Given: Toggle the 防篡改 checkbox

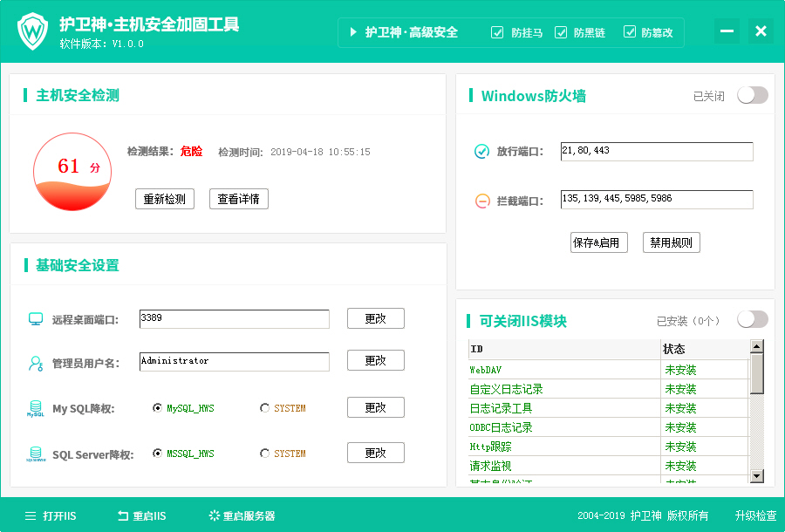Looking at the screenshot, I should 629,32.
